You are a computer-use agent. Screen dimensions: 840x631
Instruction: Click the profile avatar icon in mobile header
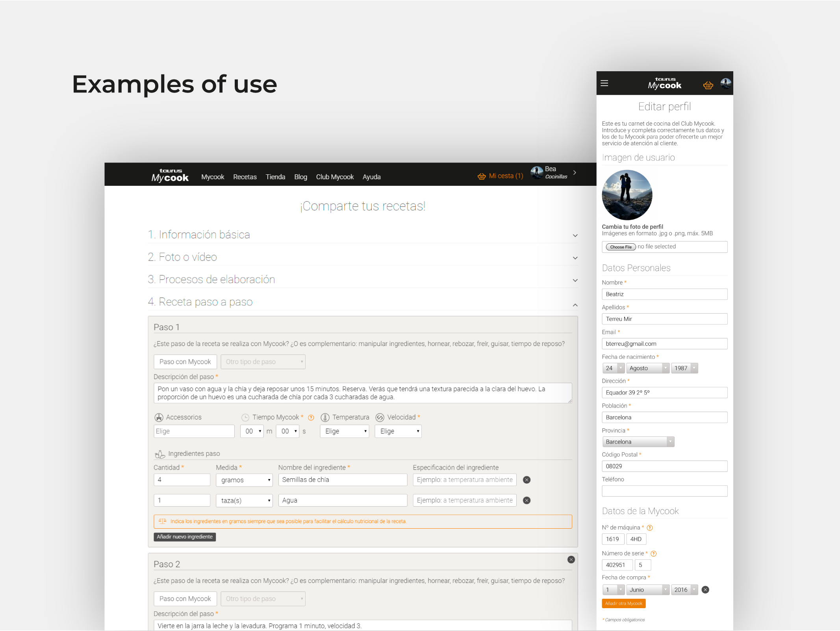coord(725,83)
